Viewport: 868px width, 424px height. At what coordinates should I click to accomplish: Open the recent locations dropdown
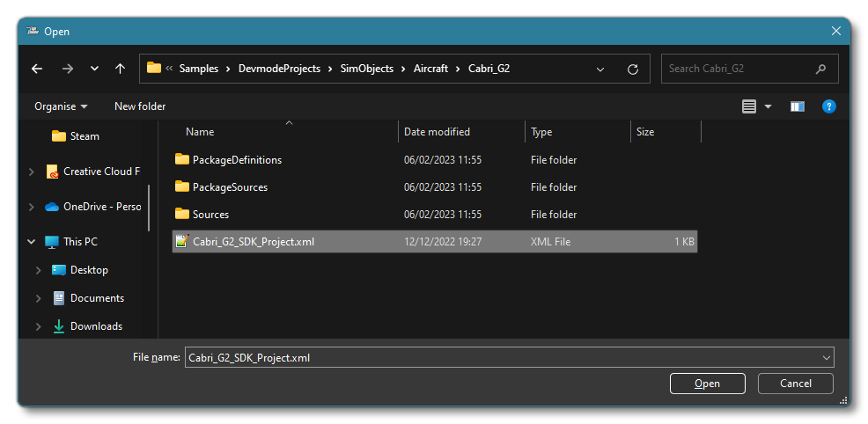[94, 69]
